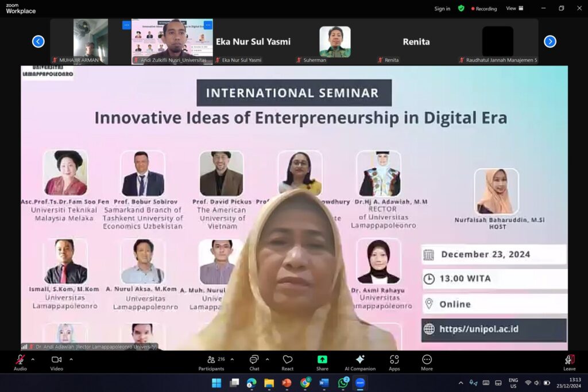Screen dimensions: 588x392
Task: Click the Sign in link
Action: (x=442, y=9)
